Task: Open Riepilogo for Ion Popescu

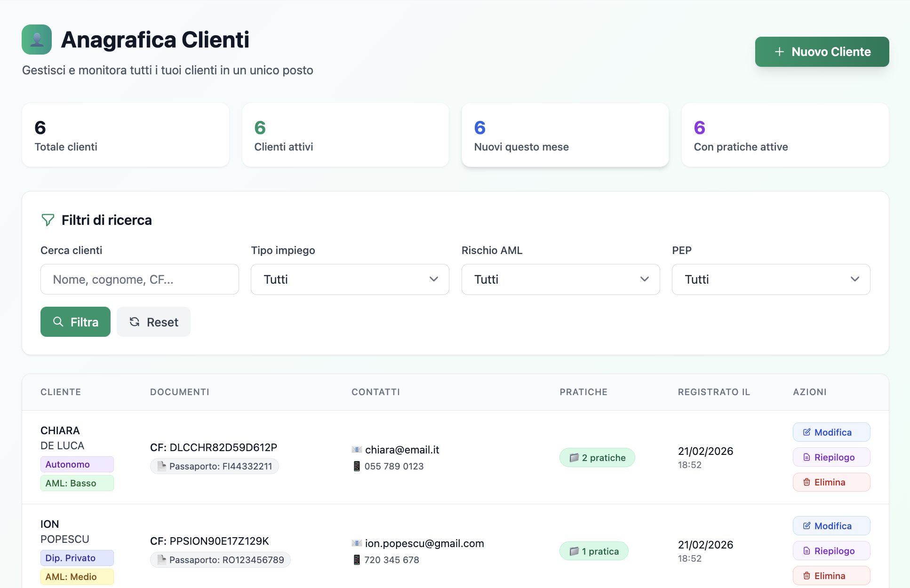Action: 831,551
